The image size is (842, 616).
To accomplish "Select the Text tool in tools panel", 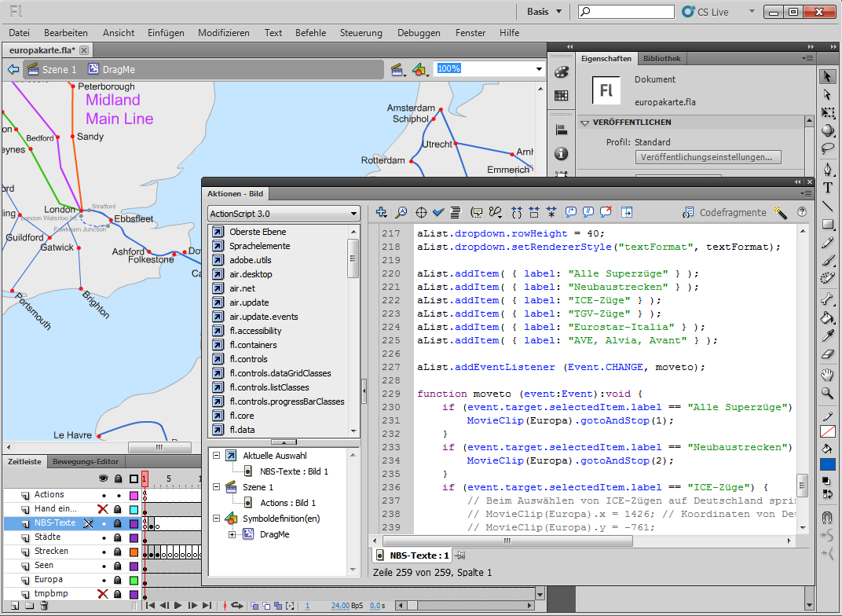I will [x=828, y=188].
